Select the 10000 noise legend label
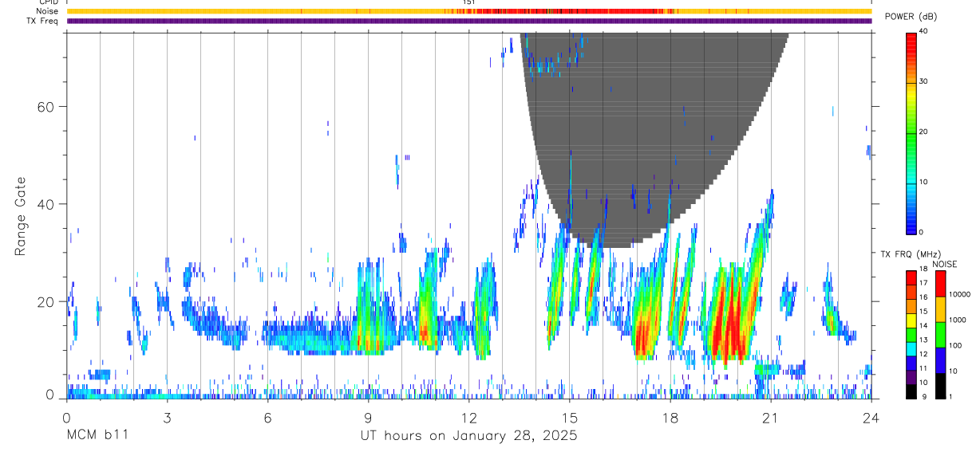The height and width of the screenshot is (452, 980). 959,294
